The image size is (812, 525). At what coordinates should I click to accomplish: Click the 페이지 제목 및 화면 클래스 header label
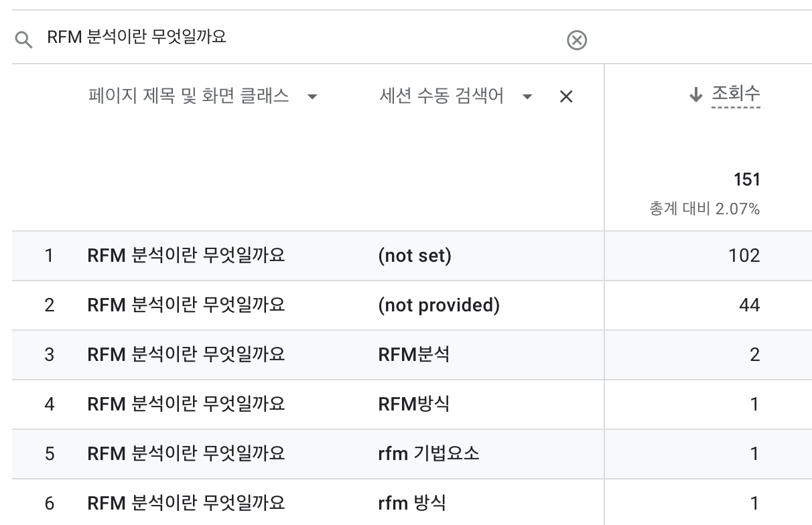[x=188, y=96]
